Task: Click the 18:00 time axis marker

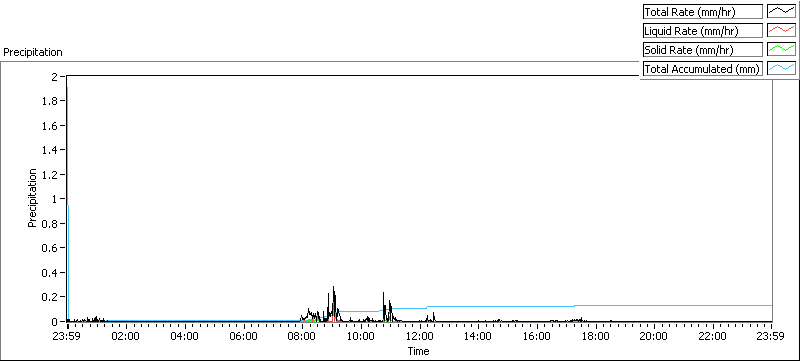Action: tap(595, 336)
